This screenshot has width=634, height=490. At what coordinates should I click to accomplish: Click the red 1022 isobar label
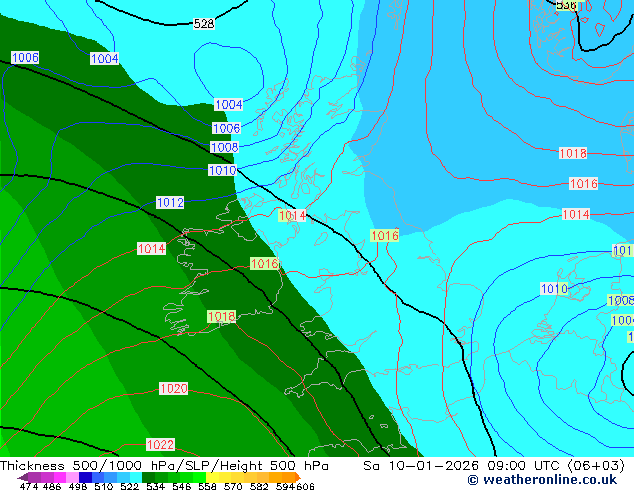[161, 445]
